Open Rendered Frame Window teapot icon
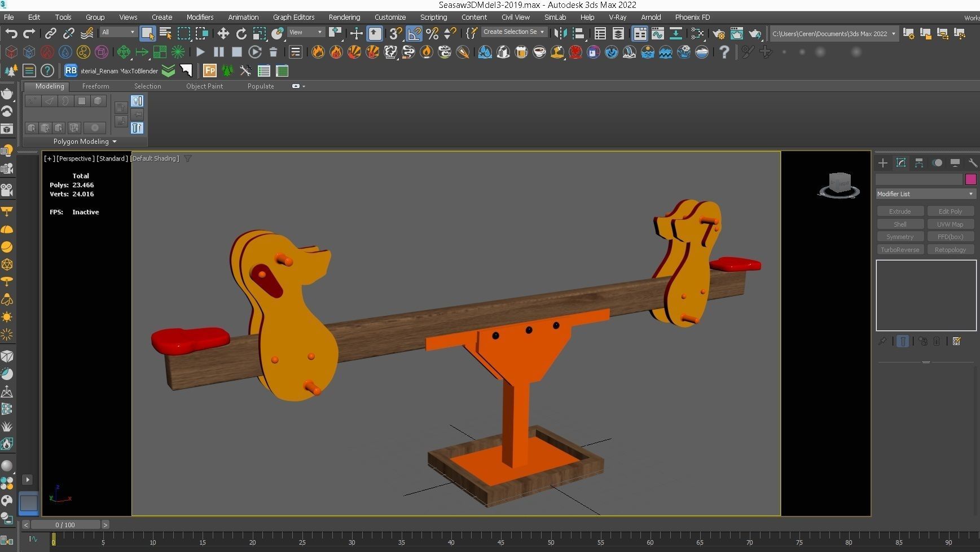 (x=737, y=33)
